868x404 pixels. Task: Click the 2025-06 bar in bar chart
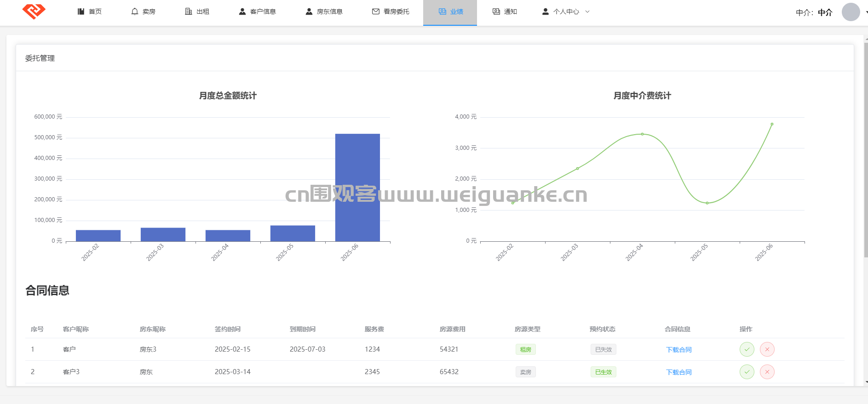point(357,188)
